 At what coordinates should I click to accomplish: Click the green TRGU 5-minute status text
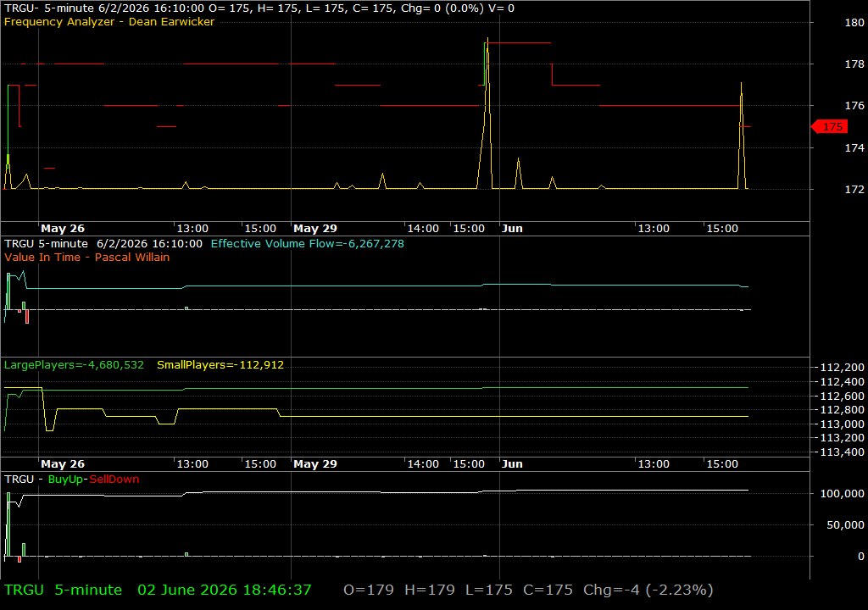click(63, 590)
